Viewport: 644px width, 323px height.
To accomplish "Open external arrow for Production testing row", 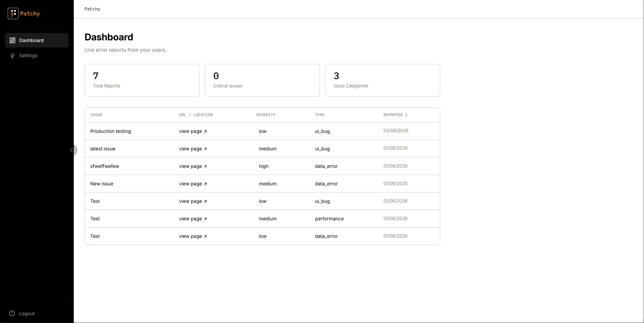I will pos(205,132).
